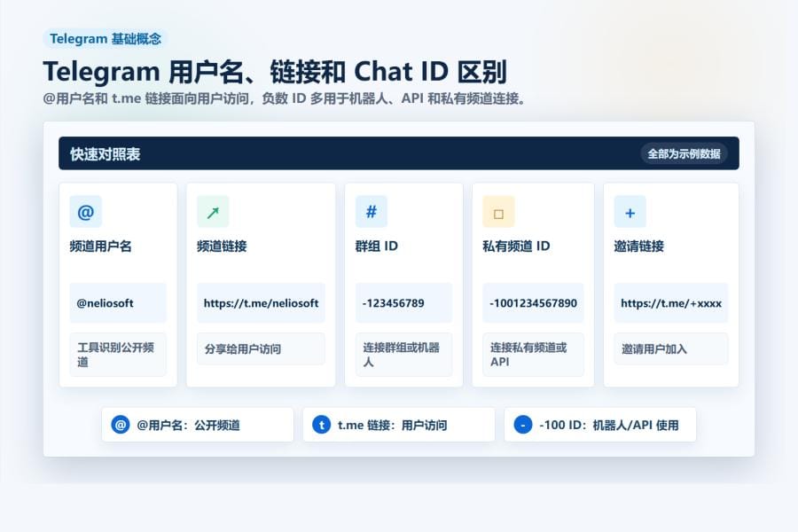This screenshot has height=532, width=798.
Task: Click the 邀请用户加入 description
Action: point(671,348)
